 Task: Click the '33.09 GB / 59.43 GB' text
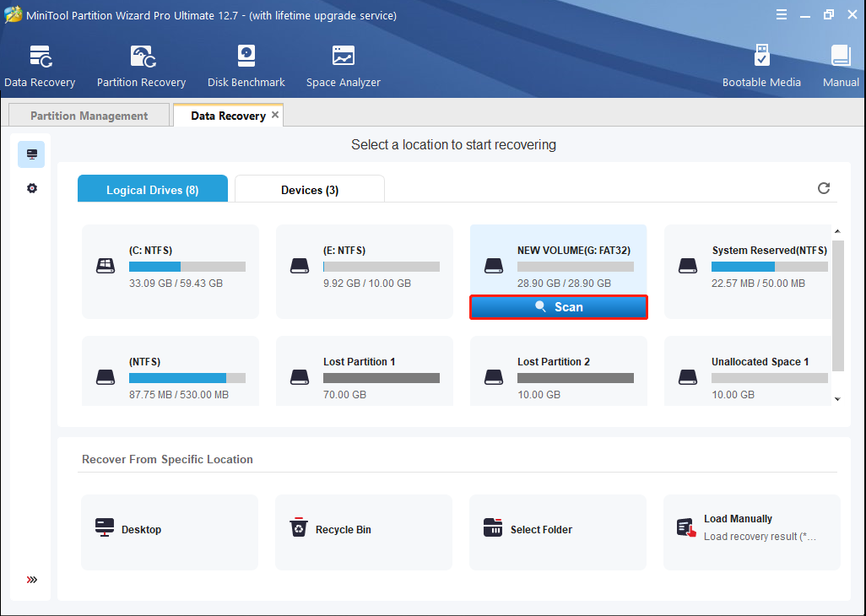pyautogui.click(x=176, y=284)
